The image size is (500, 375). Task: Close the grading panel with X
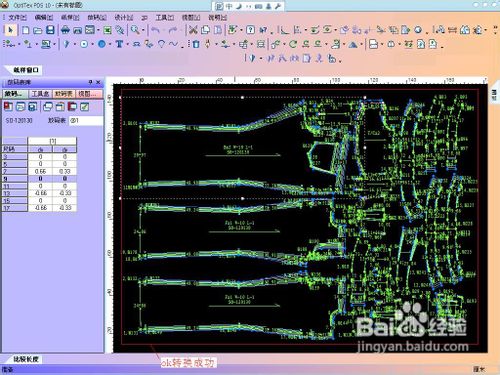coord(98,82)
